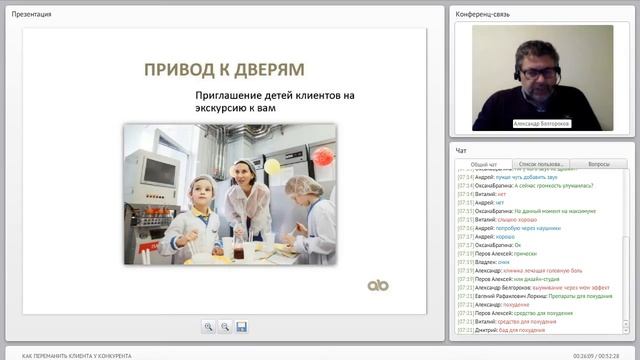Select Дмитрий's message about бад для похудения
Viewport: 640px width, 360px height.
pyautogui.click(x=501, y=330)
